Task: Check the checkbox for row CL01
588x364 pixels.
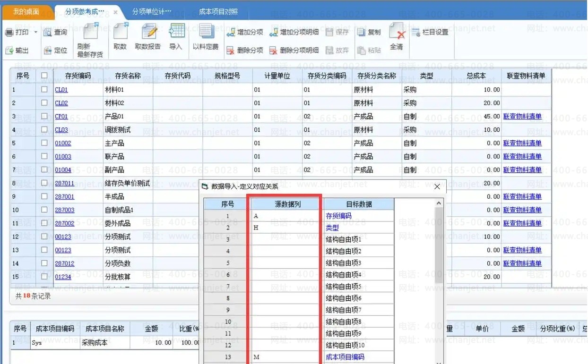Action: click(x=44, y=89)
